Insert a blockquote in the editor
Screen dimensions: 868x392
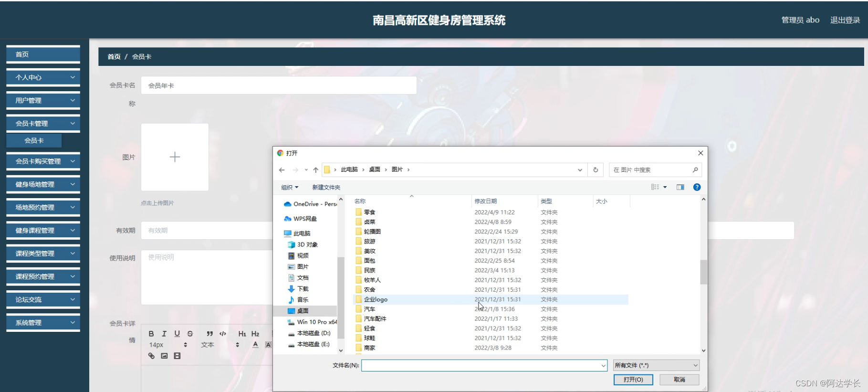(x=209, y=334)
